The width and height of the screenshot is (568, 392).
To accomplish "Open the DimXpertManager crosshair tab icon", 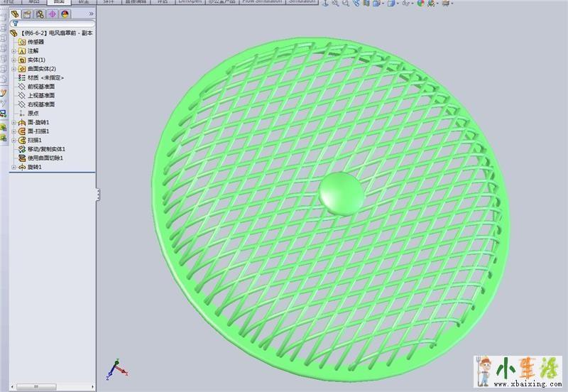I will click(53, 13).
